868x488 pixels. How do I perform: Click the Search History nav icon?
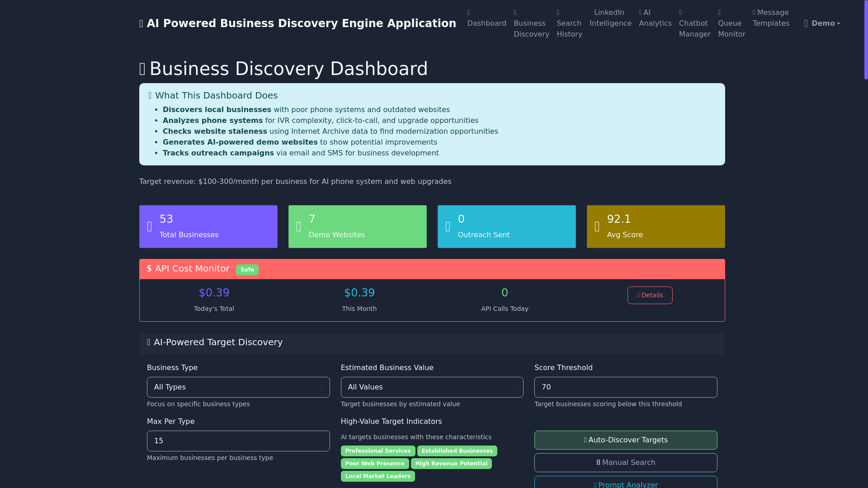click(x=558, y=13)
